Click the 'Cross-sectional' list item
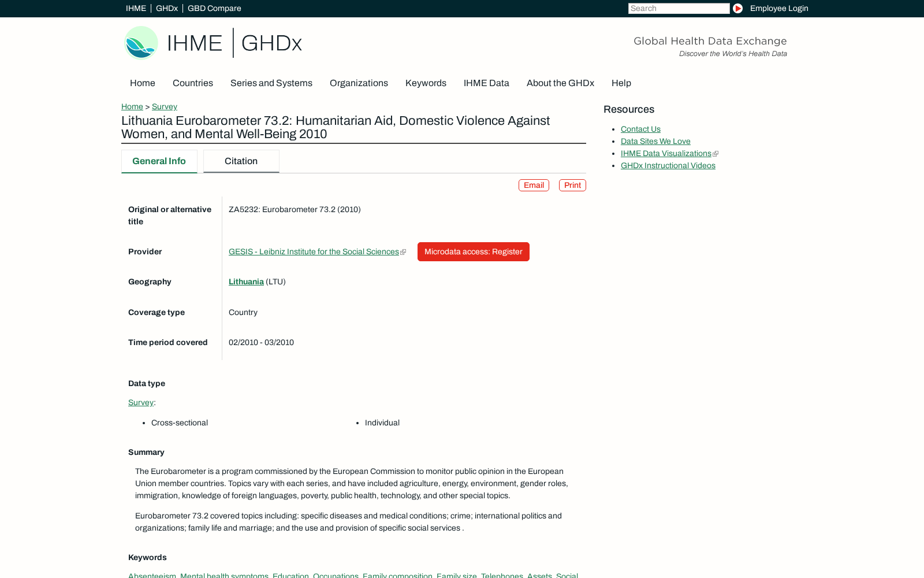 [x=180, y=423]
